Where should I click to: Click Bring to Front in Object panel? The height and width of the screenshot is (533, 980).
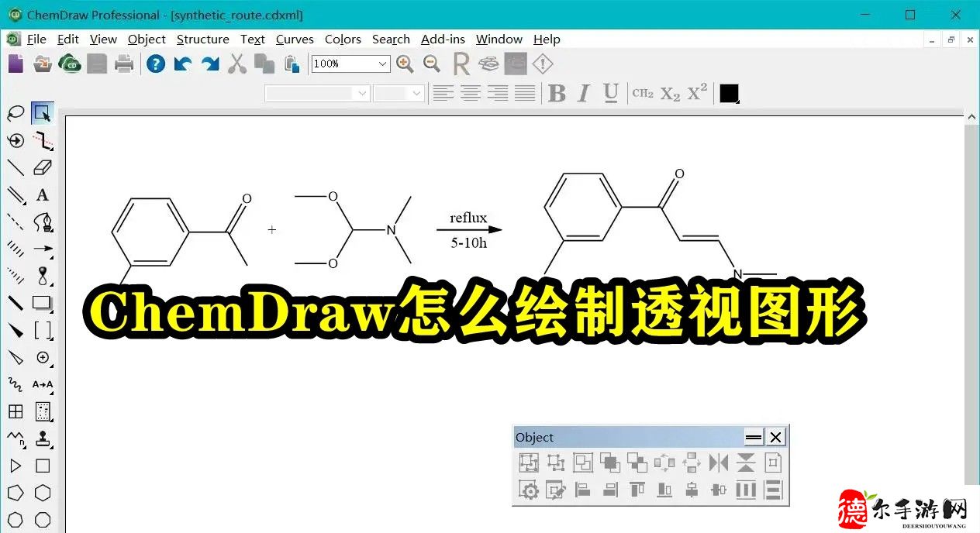(x=610, y=463)
